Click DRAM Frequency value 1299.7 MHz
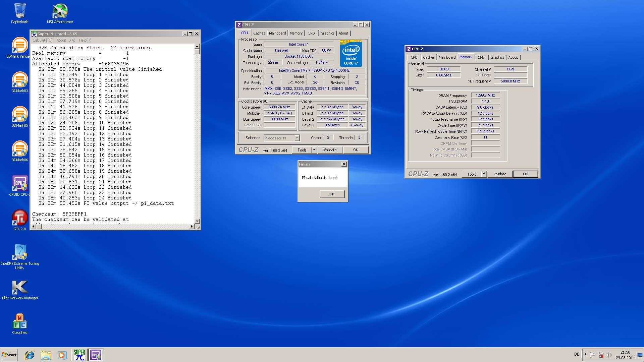This screenshot has height=362, width=644. tap(485, 95)
